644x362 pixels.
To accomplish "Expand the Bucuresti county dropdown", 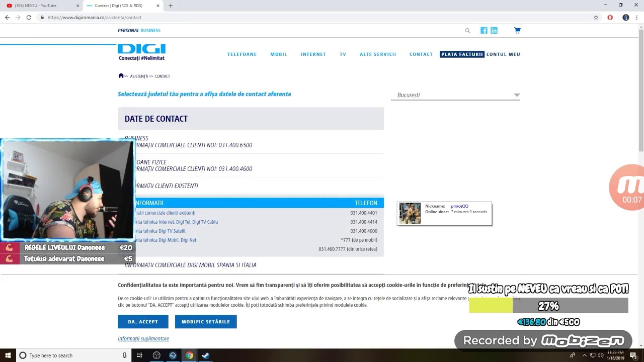I will coord(455,95).
